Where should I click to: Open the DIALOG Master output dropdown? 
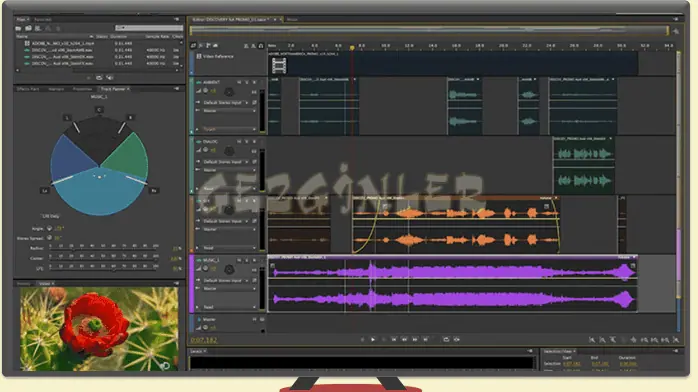pyautogui.click(x=230, y=170)
